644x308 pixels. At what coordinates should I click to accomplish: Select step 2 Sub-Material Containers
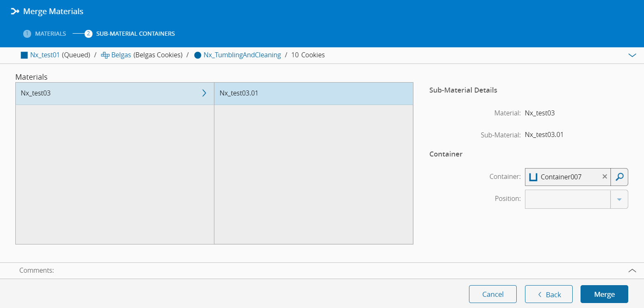[130, 34]
